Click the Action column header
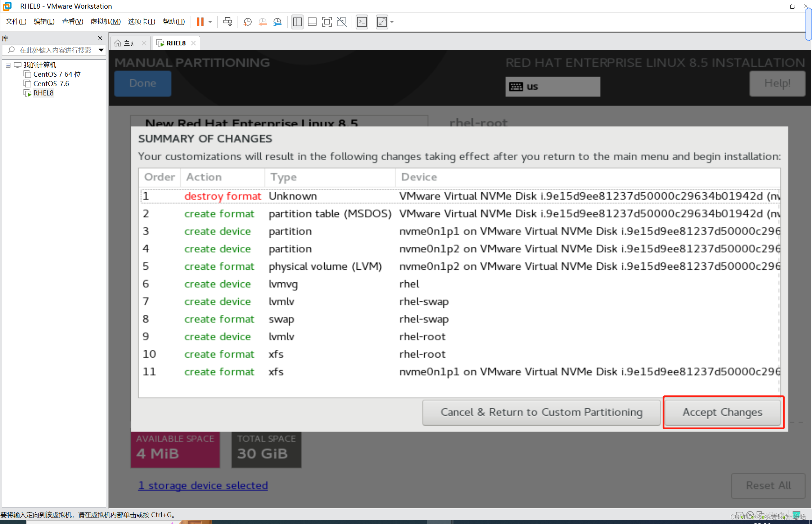This screenshot has width=812, height=524. click(223, 177)
